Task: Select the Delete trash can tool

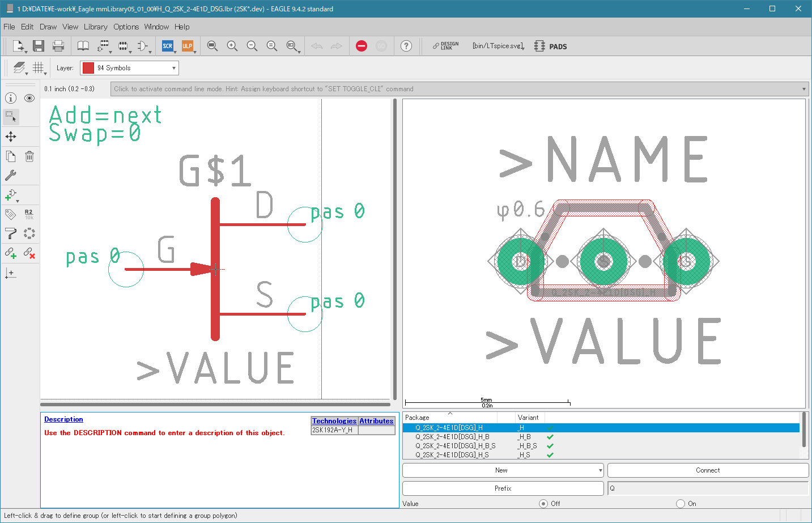Action: click(29, 156)
